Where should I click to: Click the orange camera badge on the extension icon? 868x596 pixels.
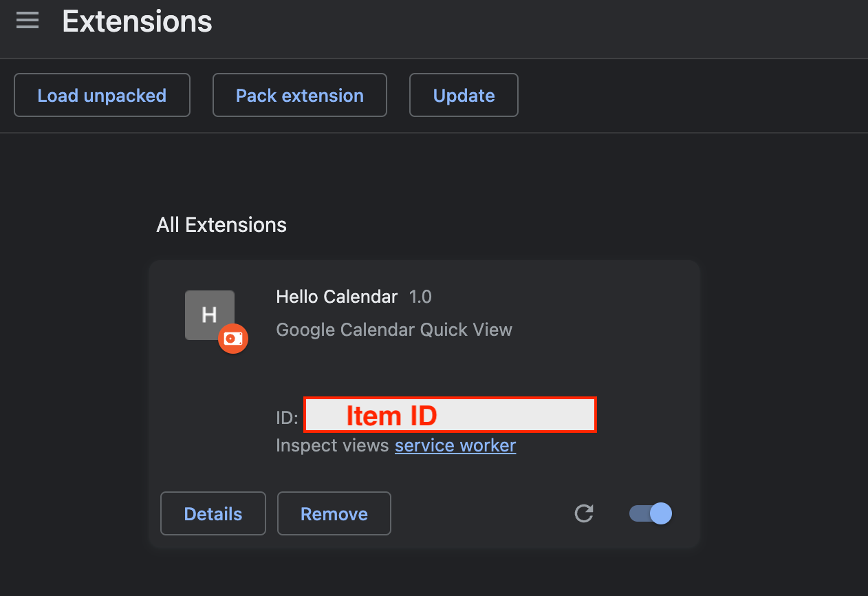coord(232,339)
